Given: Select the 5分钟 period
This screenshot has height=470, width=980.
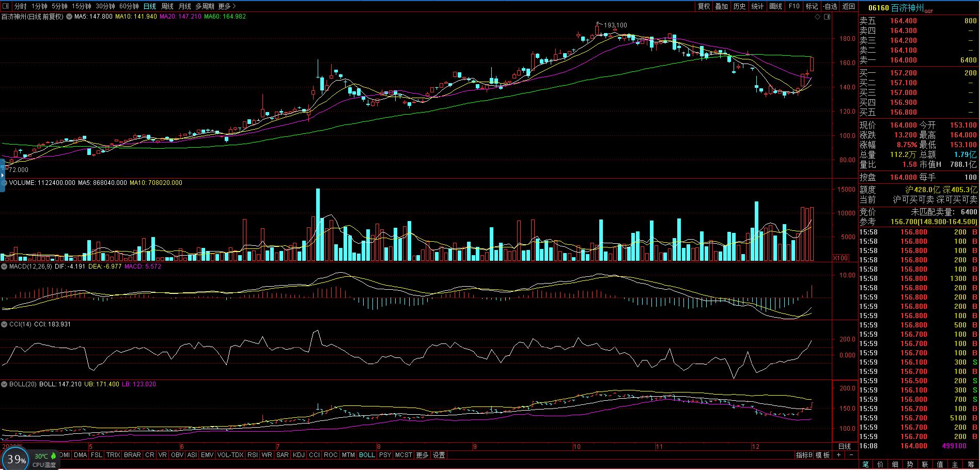Looking at the screenshot, I should click(59, 6).
